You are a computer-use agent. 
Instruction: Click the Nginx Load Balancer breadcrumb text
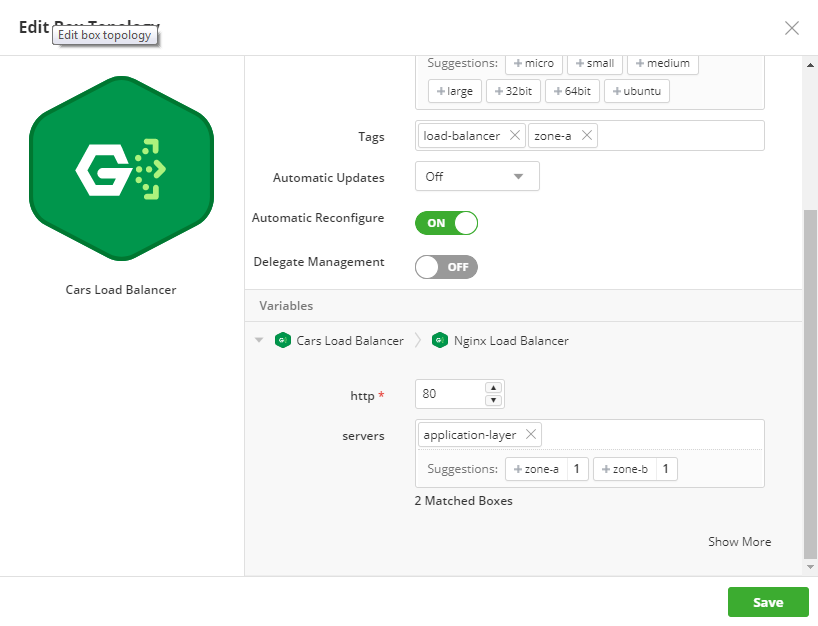tap(511, 341)
